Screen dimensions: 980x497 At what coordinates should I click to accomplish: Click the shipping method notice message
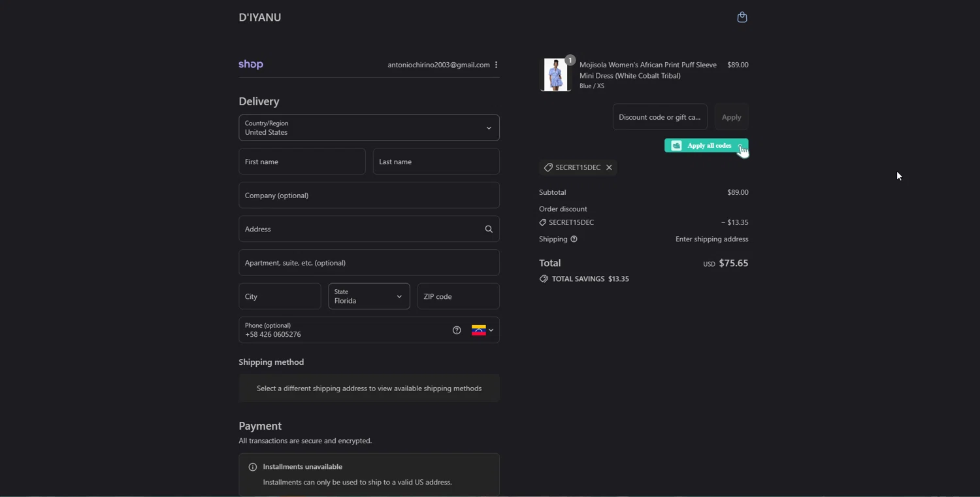369,389
